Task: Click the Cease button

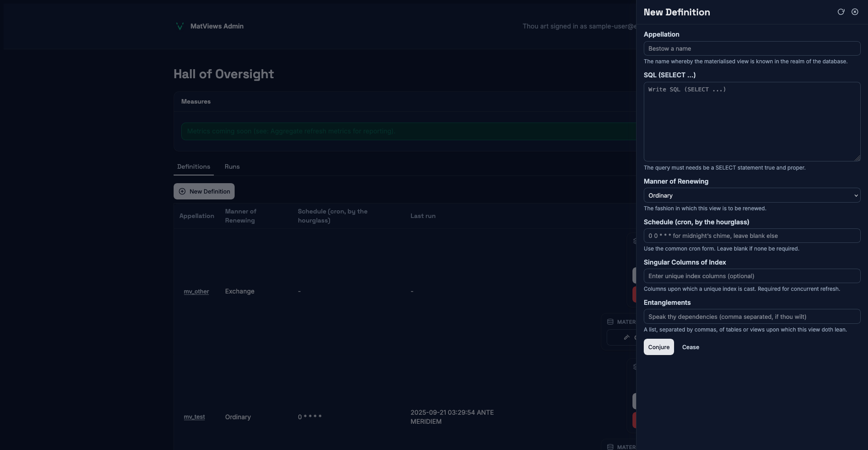Action: (690, 347)
